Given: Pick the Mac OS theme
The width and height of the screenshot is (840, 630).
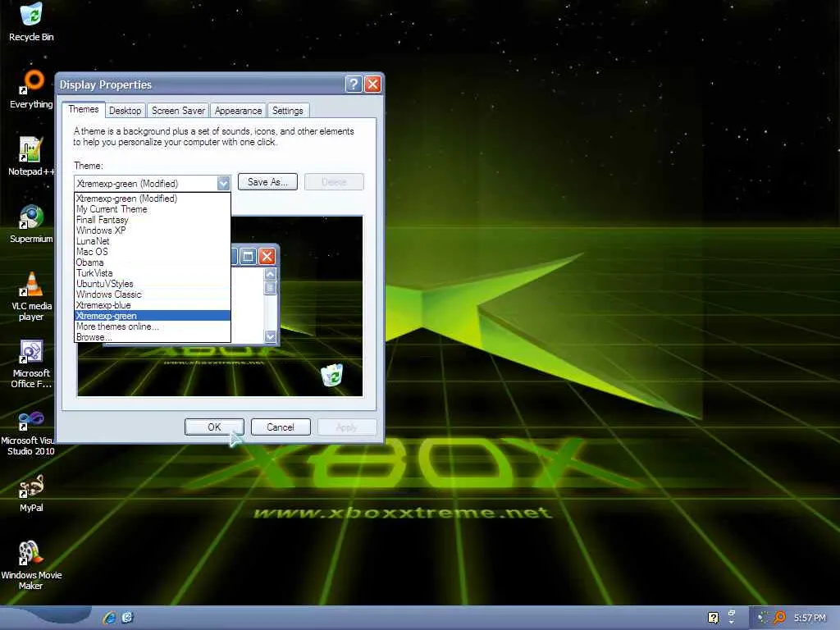Looking at the screenshot, I should point(152,252).
